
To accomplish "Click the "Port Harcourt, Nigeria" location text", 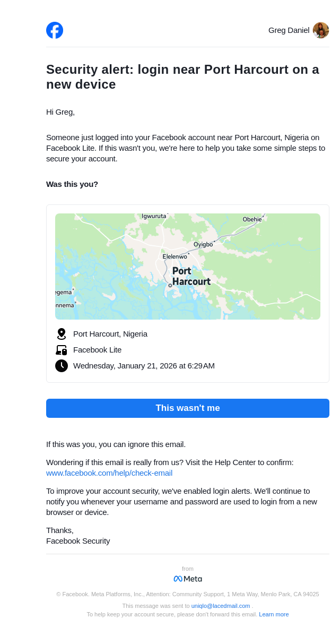I will [x=110, y=334].
